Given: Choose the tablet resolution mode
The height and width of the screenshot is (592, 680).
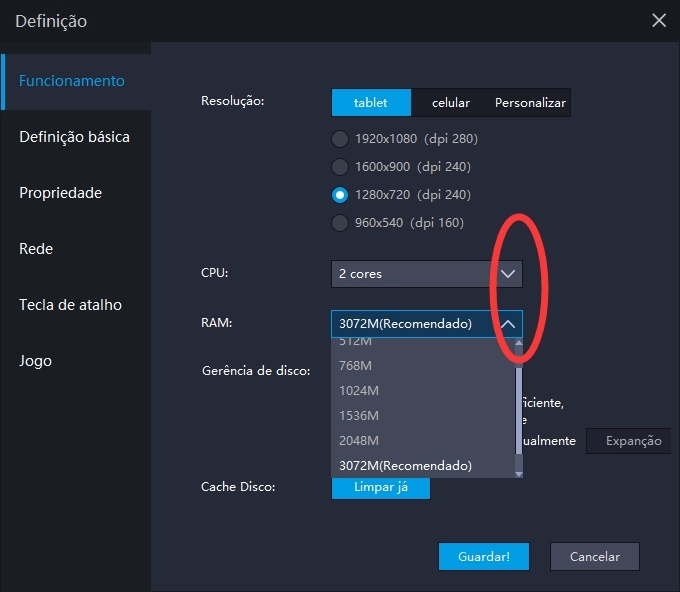Looking at the screenshot, I should click(x=371, y=103).
